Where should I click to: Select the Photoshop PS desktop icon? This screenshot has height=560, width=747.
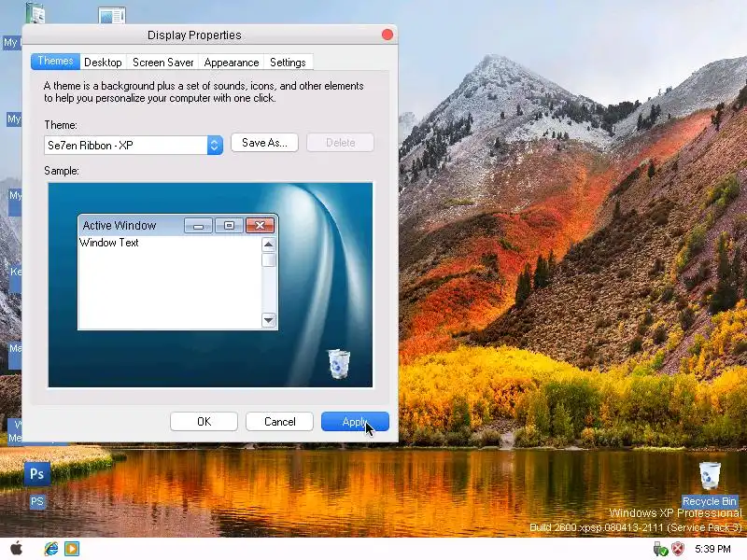[x=37, y=483]
